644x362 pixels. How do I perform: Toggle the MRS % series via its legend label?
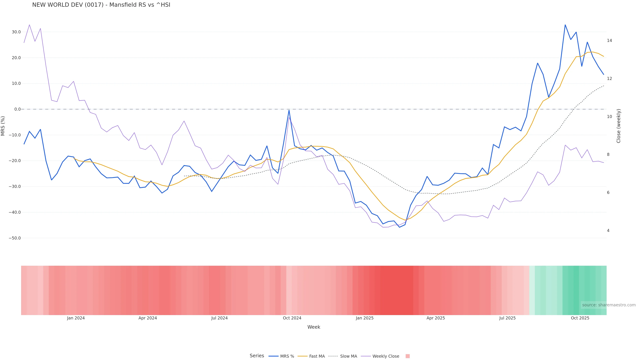[x=287, y=356]
